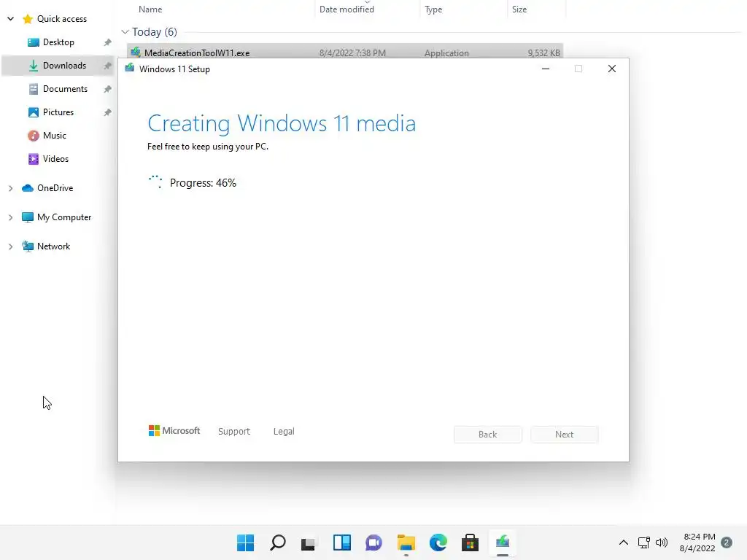Select Downloads in Quick access
The width and height of the screenshot is (747, 560).
click(58, 65)
